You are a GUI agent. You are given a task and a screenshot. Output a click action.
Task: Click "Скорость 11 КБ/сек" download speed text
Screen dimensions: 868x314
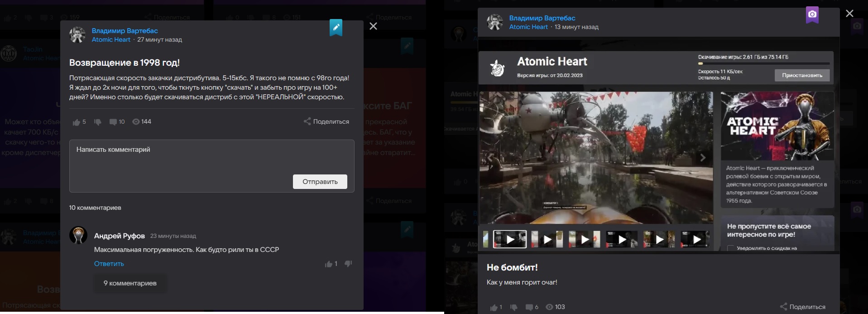[x=720, y=72]
